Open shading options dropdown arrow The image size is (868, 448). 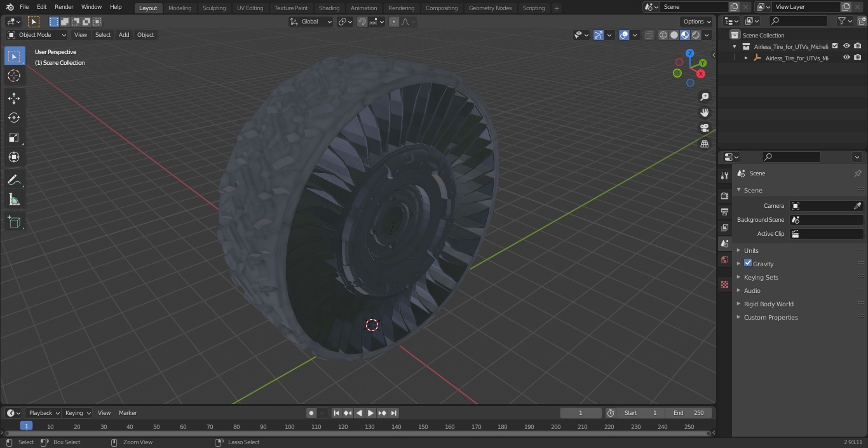(x=707, y=35)
